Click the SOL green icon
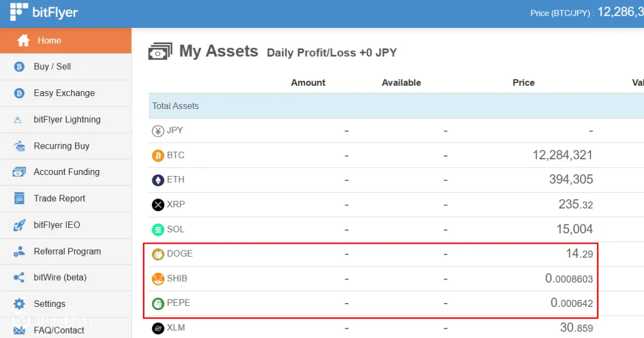Viewport: 644px width, 338px height. (x=158, y=230)
